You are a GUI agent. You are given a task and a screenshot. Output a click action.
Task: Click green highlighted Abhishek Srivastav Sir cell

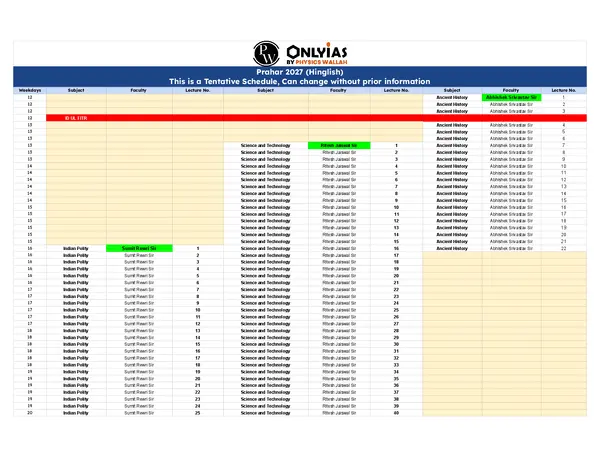coord(511,97)
